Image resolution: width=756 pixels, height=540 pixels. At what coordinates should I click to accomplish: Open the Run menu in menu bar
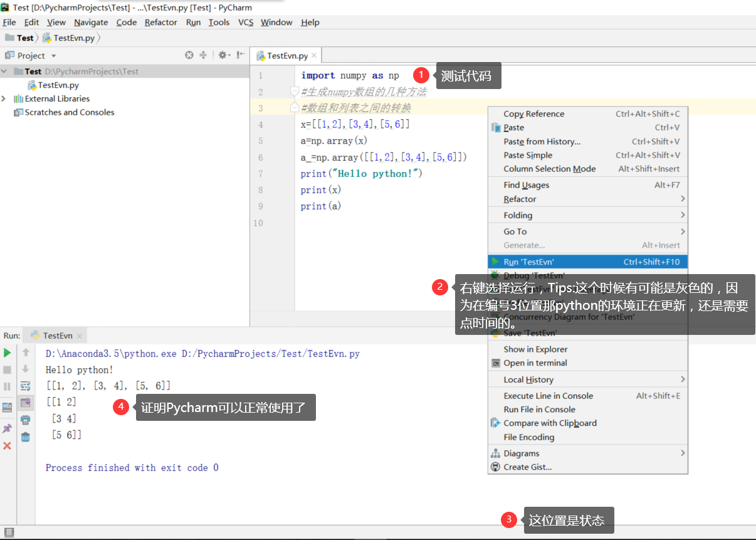click(x=193, y=22)
